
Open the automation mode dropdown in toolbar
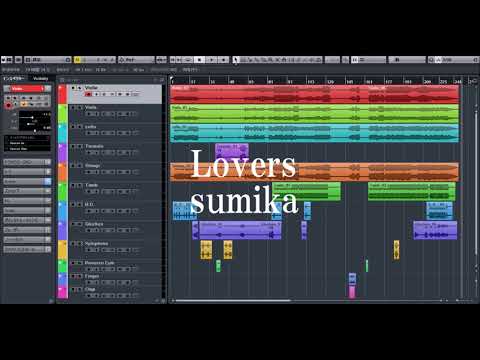(x=136, y=60)
